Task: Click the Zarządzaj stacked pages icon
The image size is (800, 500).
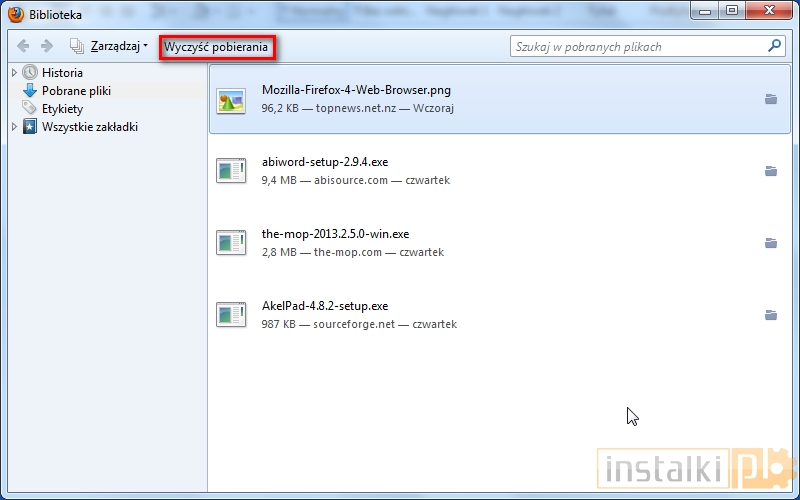Action: coord(77,46)
